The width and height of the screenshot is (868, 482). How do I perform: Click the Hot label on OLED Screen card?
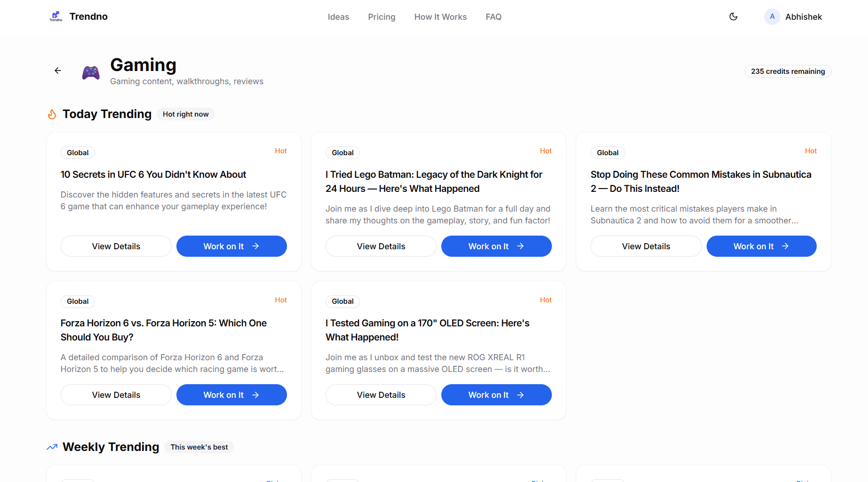click(546, 300)
